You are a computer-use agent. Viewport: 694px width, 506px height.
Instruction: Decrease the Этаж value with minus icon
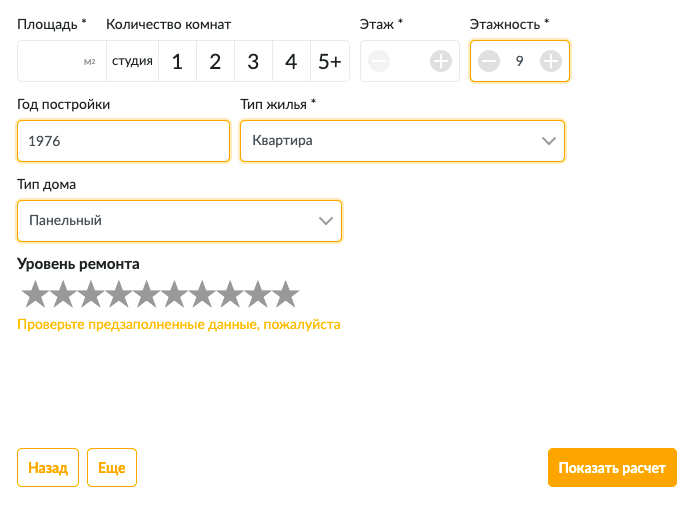pyautogui.click(x=379, y=62)
